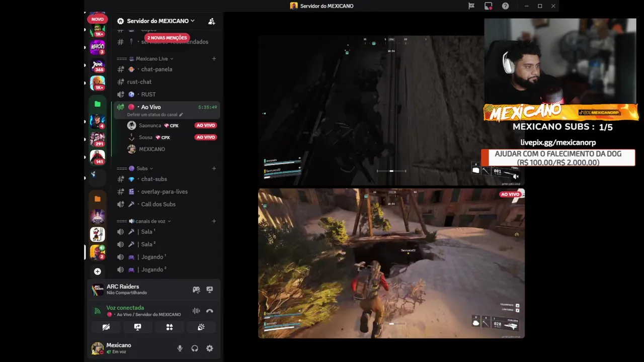The image size is (644, 362).
Task: Open the Servidor do MEXICANO server menu
Action: click(x=160, y=21)
